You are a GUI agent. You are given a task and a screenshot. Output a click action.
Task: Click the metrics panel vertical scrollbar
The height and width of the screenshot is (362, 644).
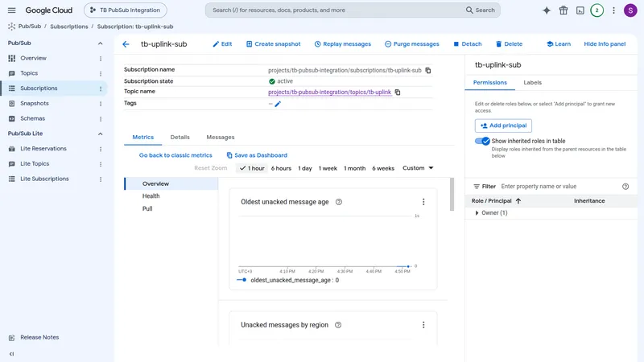[x=452, y=194]
